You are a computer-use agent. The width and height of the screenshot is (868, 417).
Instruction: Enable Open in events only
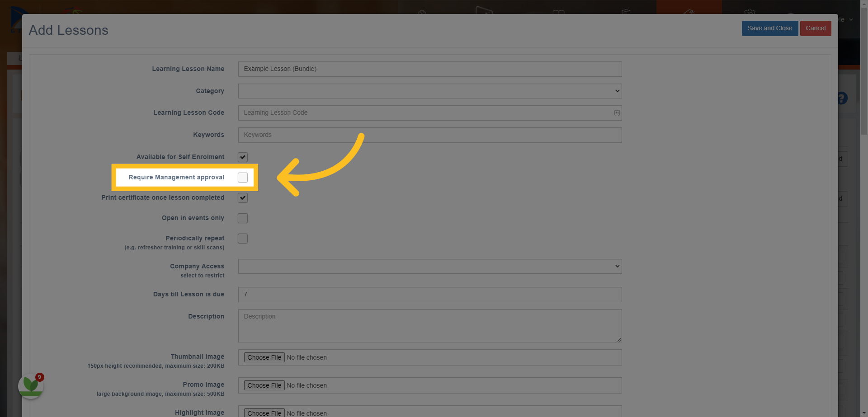243,218
